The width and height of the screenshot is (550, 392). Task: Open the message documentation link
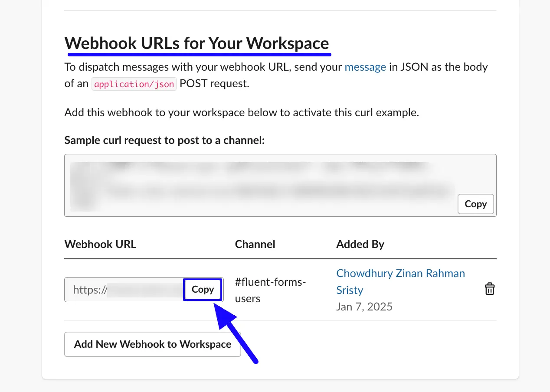point(365,67)
